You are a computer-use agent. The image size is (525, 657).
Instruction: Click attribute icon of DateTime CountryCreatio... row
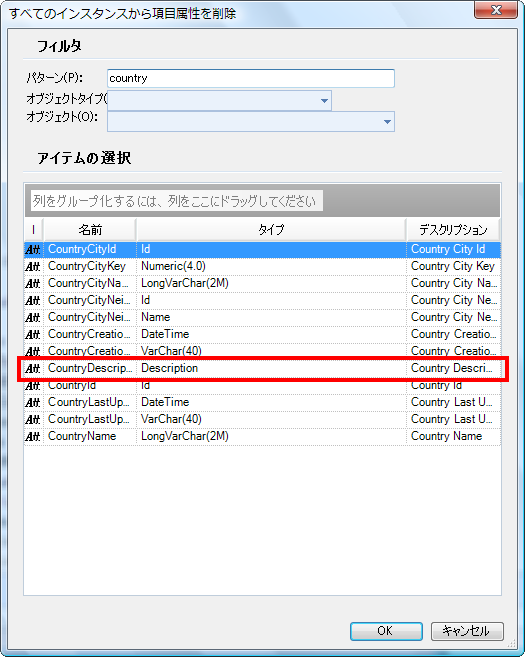[x=33, y=334]
